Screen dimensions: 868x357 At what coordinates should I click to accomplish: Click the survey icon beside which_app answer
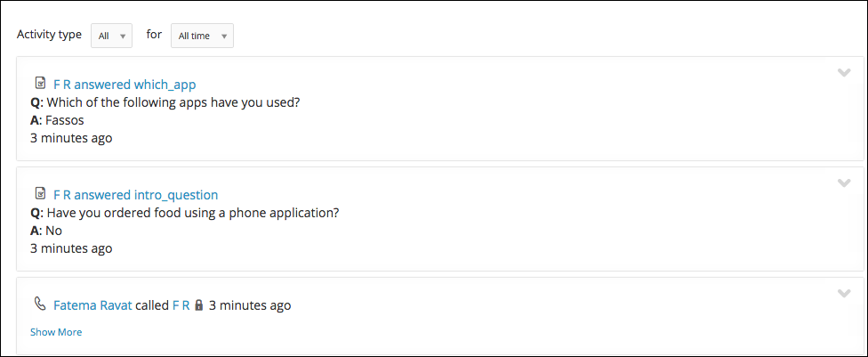(40, 84)
